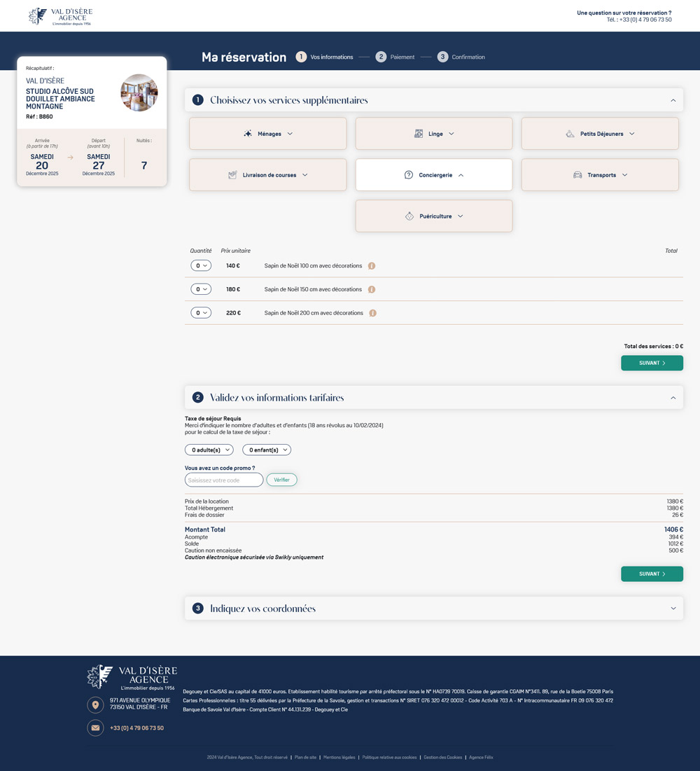
Task: Click Vérifier to validate the promo code
Action: tap(281, 480)
